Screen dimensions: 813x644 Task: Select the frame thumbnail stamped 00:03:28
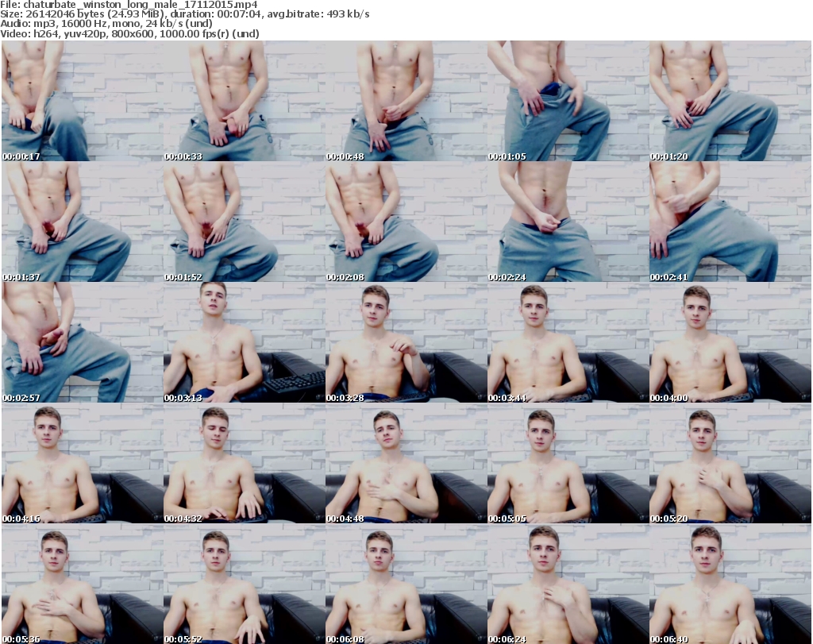click(406, 343)
